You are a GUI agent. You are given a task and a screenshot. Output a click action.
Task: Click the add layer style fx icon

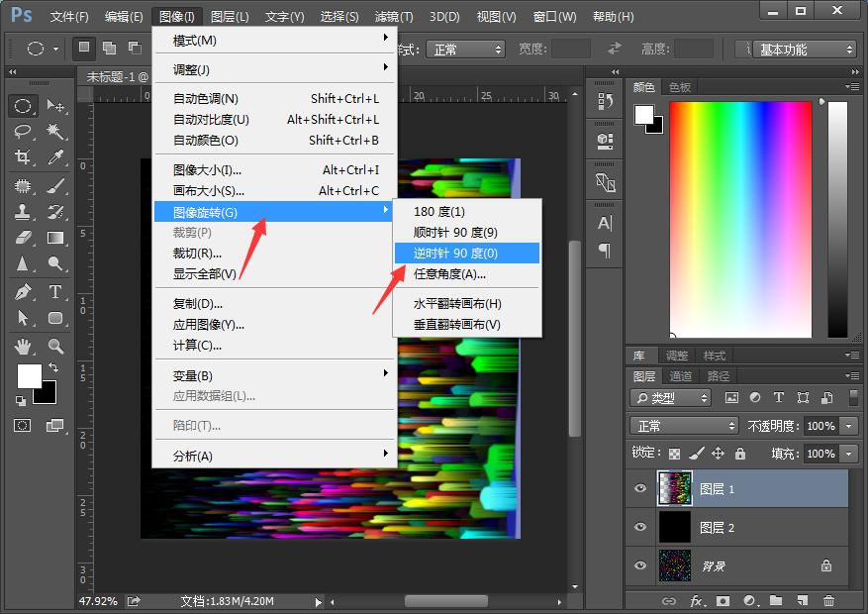(697, 601)
